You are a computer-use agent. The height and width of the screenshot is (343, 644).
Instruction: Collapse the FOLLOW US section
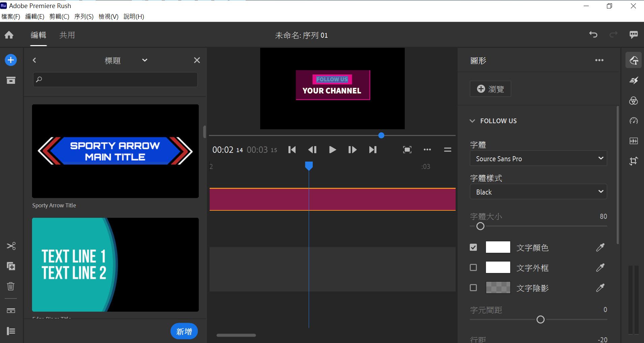tap(472, 121)
